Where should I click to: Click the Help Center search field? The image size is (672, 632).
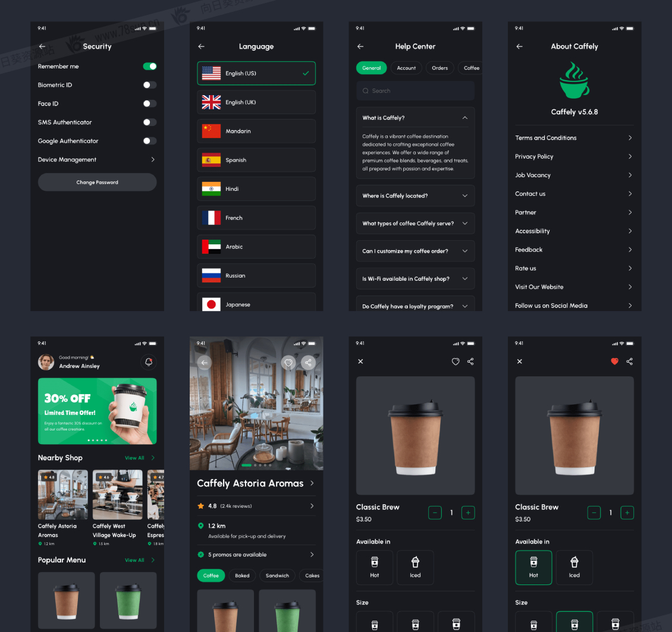point(415,91)
